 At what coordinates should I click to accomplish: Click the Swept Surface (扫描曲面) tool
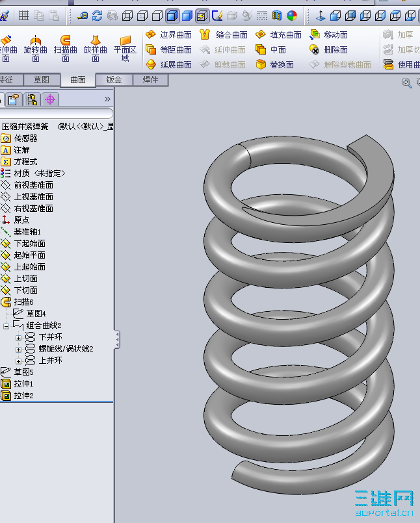coord(66,49)
